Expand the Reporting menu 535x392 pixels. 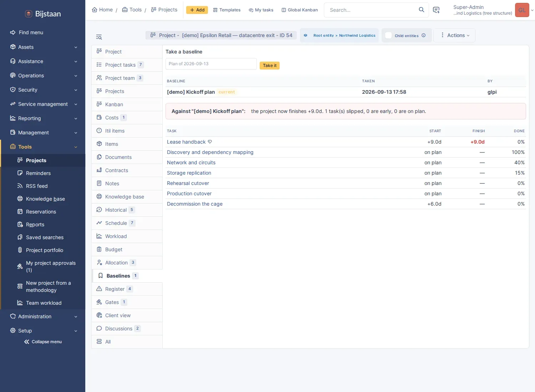[x=43, y=118]
